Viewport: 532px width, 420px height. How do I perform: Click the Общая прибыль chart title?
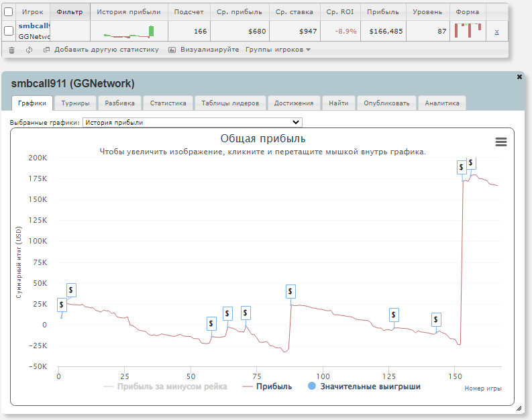click(x=263, y=138)
